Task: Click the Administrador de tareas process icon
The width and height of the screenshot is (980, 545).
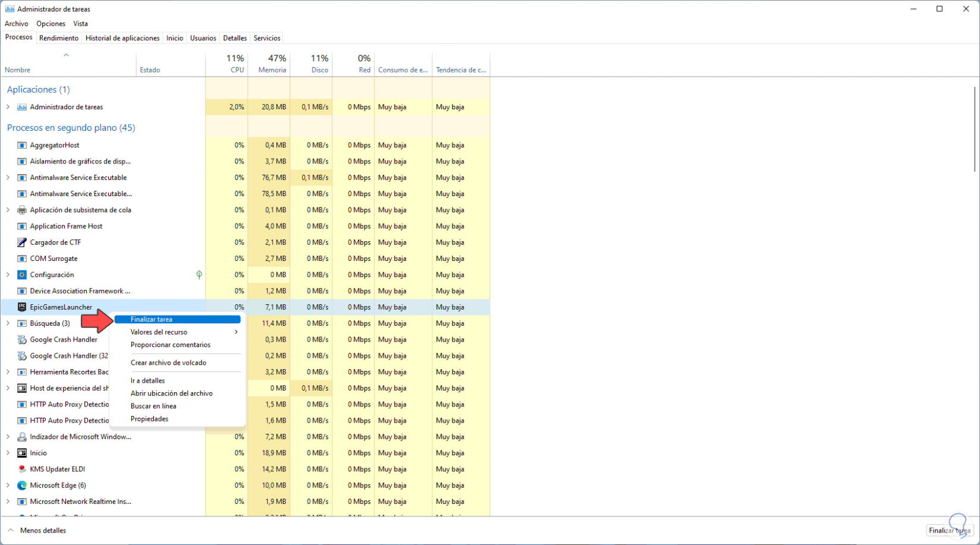Action: click(22, 107)
